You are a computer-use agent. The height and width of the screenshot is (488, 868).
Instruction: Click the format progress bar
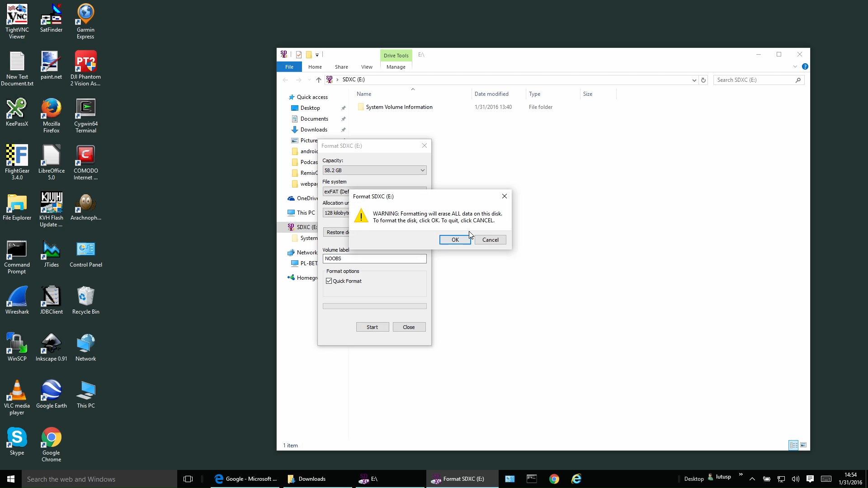tap(374, 306)
